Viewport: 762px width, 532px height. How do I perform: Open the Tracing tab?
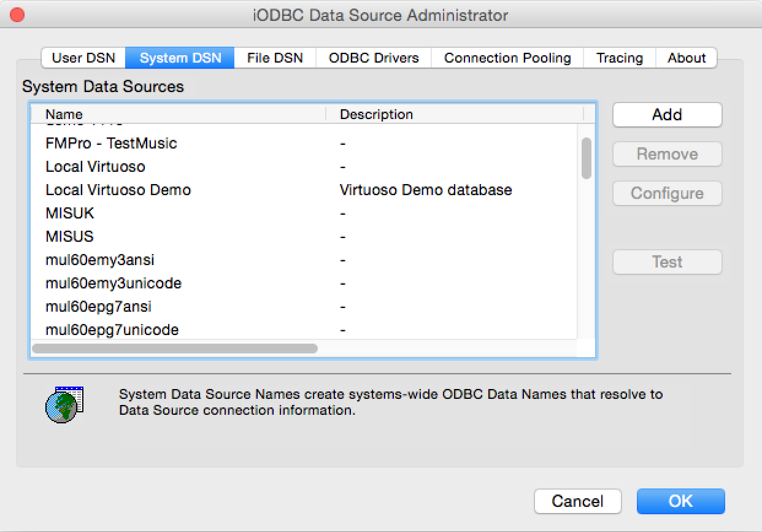click(620, 58)
